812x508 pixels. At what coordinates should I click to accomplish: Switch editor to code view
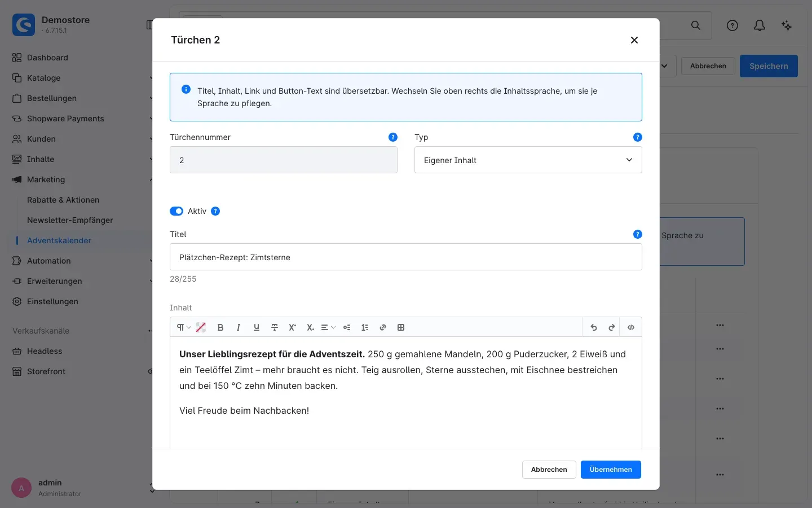[x=631, y=327]
